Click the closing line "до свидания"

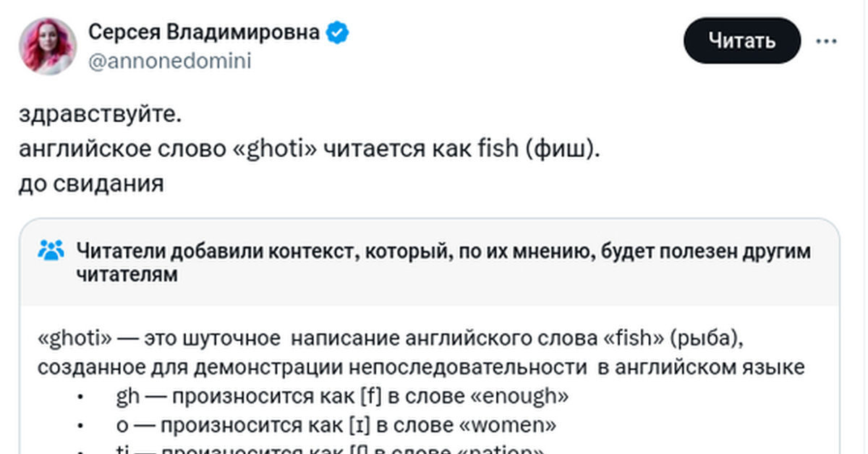click(x=91, y=183)
